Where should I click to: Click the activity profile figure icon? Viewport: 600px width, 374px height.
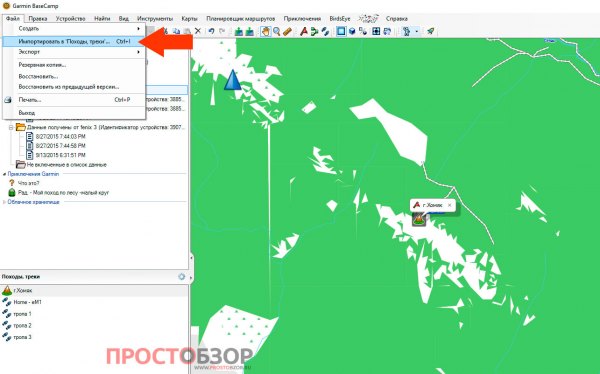click(406, 31)
